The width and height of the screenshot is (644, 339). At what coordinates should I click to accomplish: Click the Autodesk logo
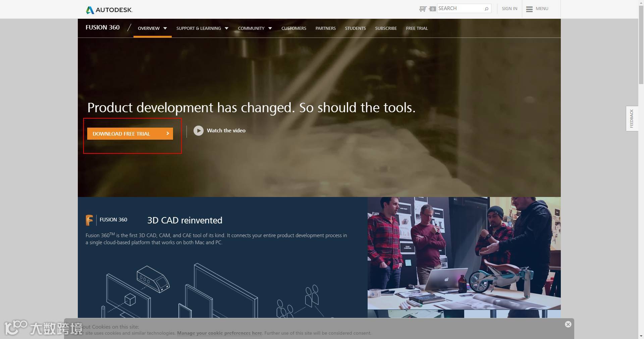[x=109, y=10]
